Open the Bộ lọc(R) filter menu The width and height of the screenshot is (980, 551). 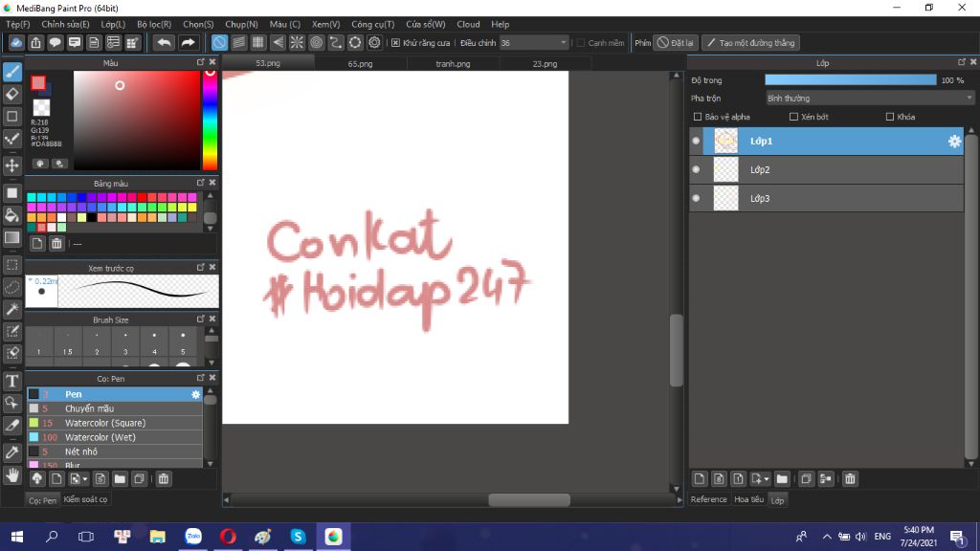point(154,24)
